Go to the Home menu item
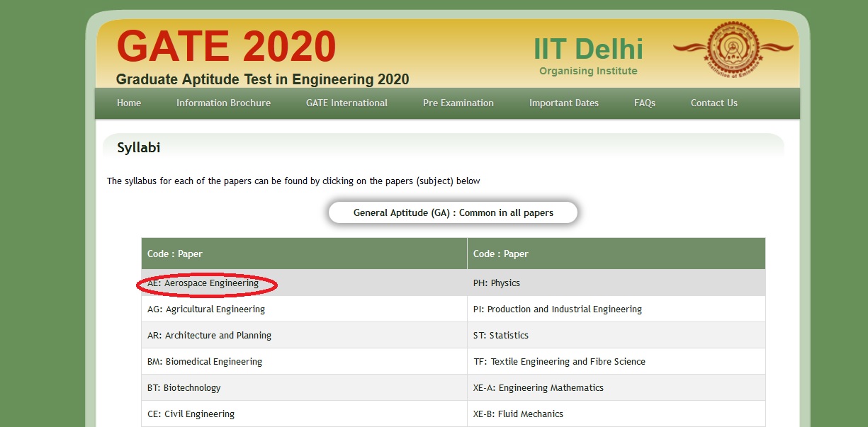Screen dimensions: 868x427 tap(128, 103)
